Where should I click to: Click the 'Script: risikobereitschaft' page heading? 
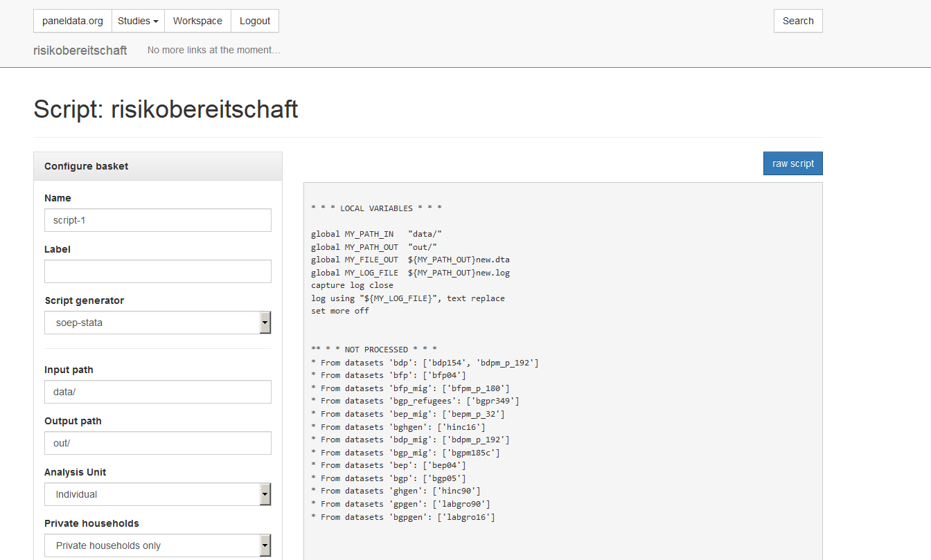tap(166, 109)
